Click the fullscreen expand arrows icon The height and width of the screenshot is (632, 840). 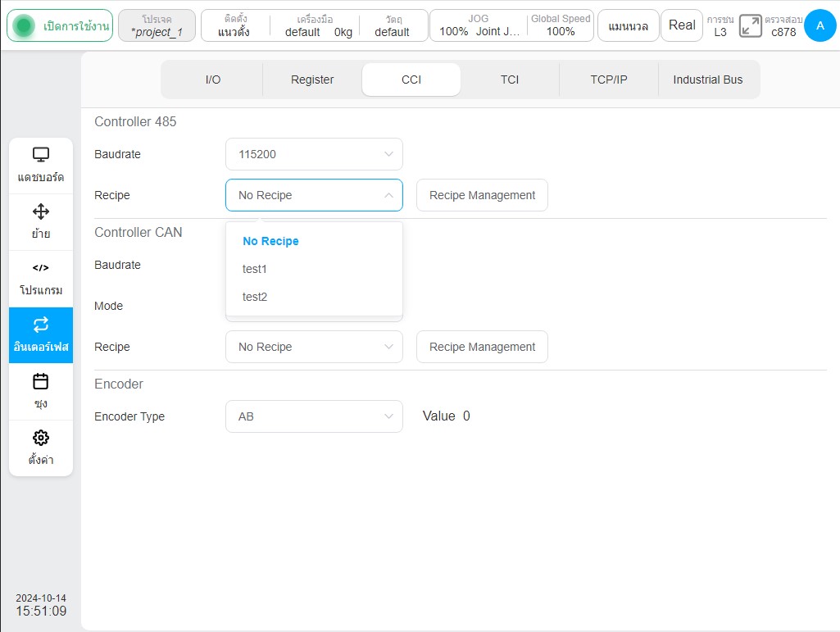tap(750, 25)
